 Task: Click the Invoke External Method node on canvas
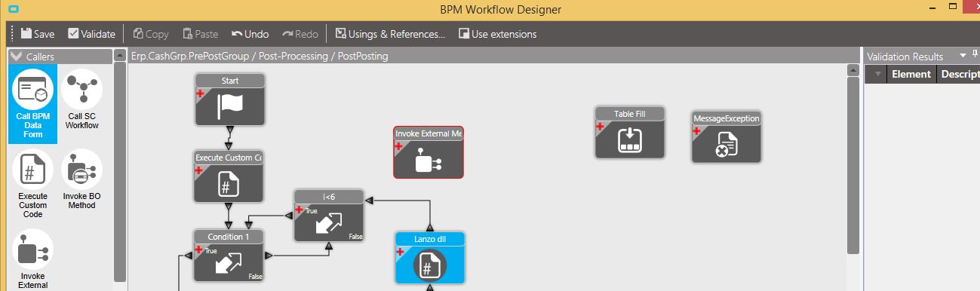point(429,152)
